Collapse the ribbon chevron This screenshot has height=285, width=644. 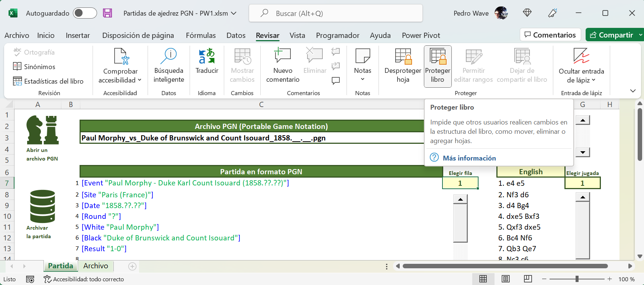pyautogui.click(x=633, y=91)
